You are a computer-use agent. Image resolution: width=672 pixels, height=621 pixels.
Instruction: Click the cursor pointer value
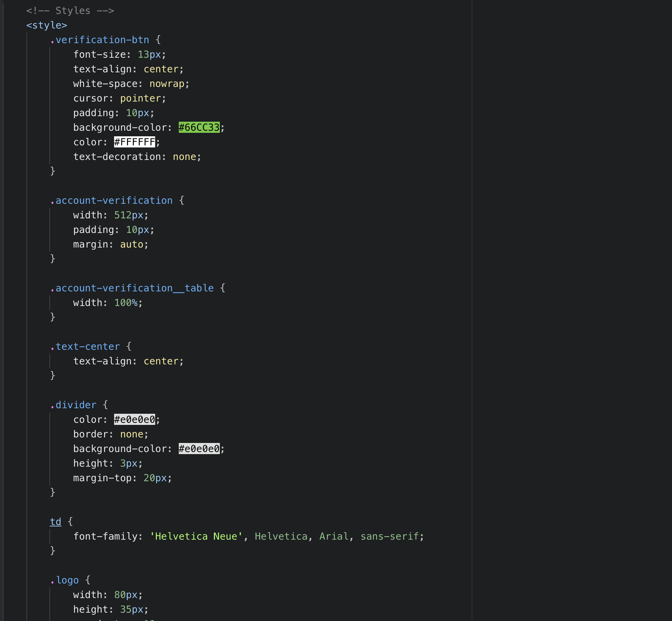coord(141,98)
